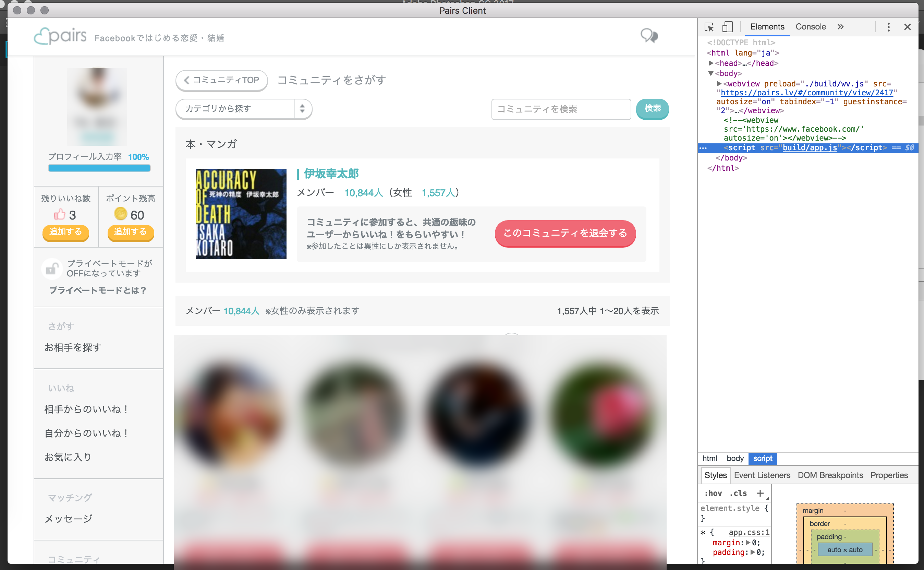Show more DevTools tabs with the double chevron

coord(840,27)
